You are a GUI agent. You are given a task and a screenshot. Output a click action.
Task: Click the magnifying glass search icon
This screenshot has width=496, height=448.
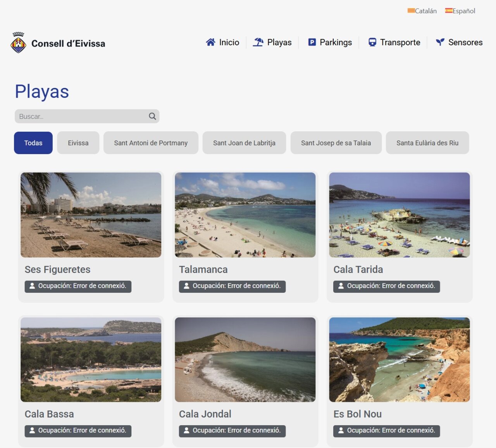[152, 116]
